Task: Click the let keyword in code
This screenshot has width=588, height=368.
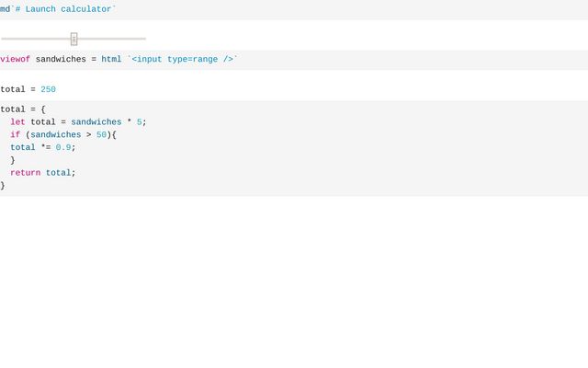Action: click(17, 121)
